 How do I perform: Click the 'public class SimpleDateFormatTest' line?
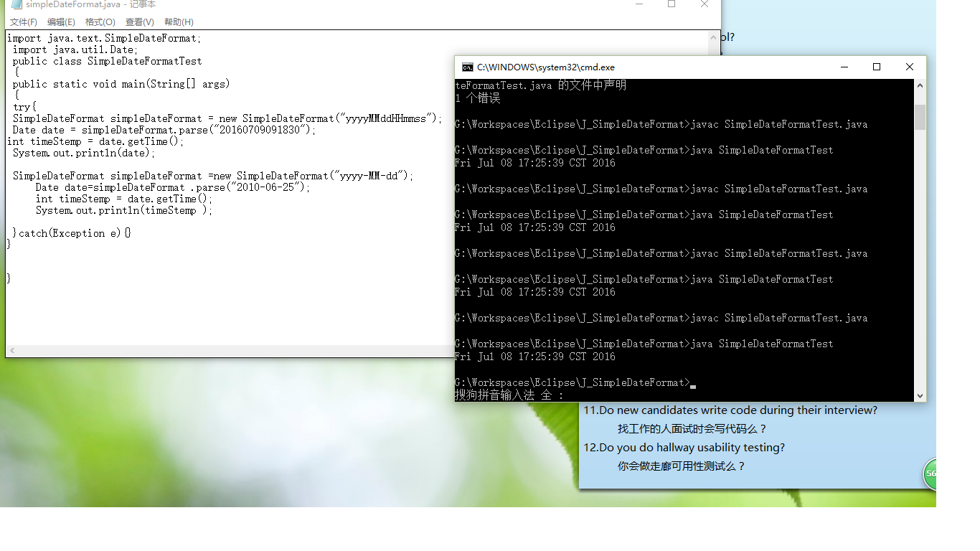108,61
